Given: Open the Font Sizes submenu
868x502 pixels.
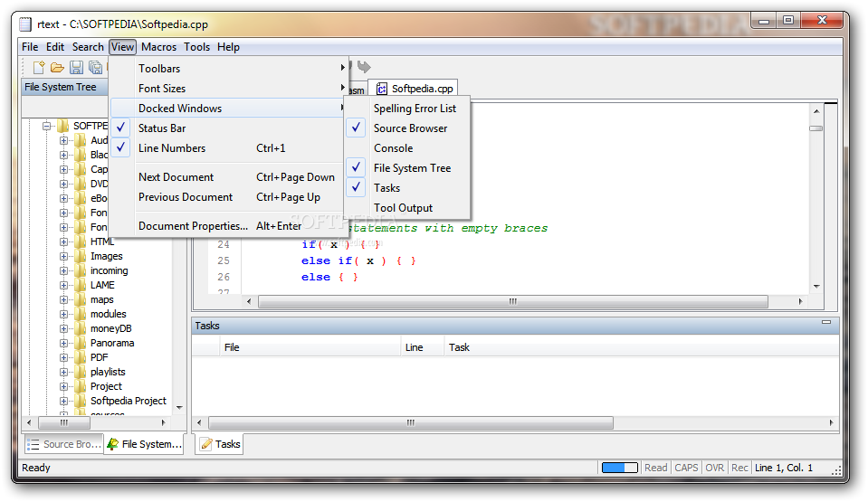Looking at the screenshot, I should click(x=228, y=89).
